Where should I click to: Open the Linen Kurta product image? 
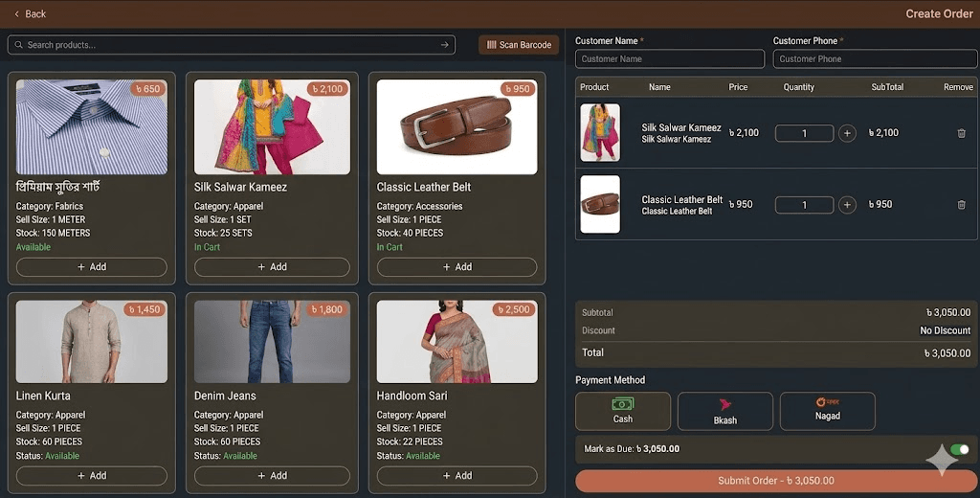pos(91,342)
